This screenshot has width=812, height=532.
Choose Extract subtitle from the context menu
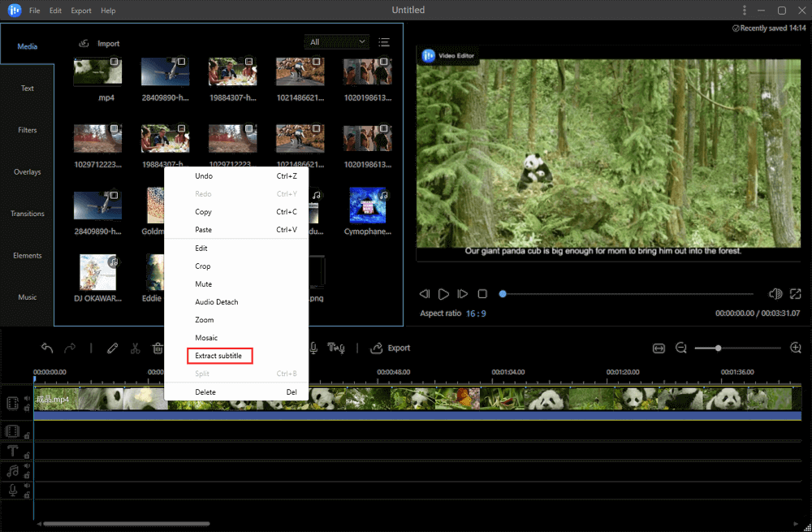coord(218,356)
